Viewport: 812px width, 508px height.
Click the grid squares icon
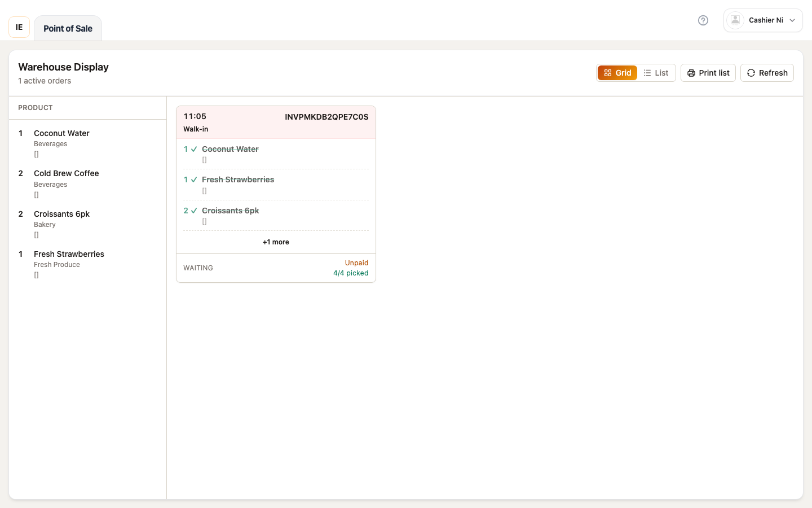608,73
